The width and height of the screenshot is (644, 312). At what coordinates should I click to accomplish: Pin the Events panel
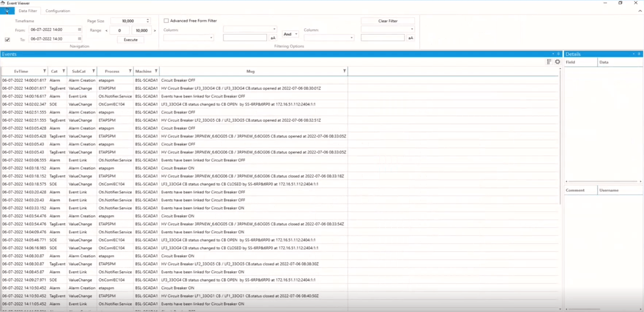click(558, 54)
